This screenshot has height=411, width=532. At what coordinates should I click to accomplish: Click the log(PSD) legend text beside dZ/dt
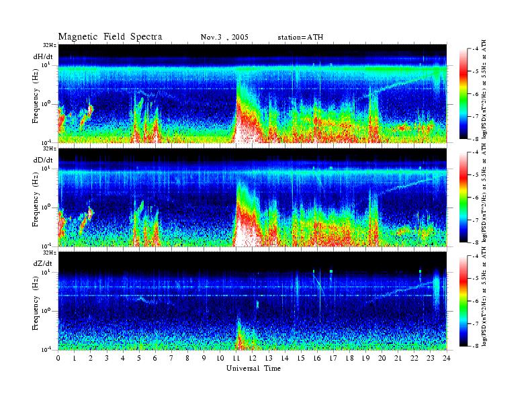click(484, 297)
